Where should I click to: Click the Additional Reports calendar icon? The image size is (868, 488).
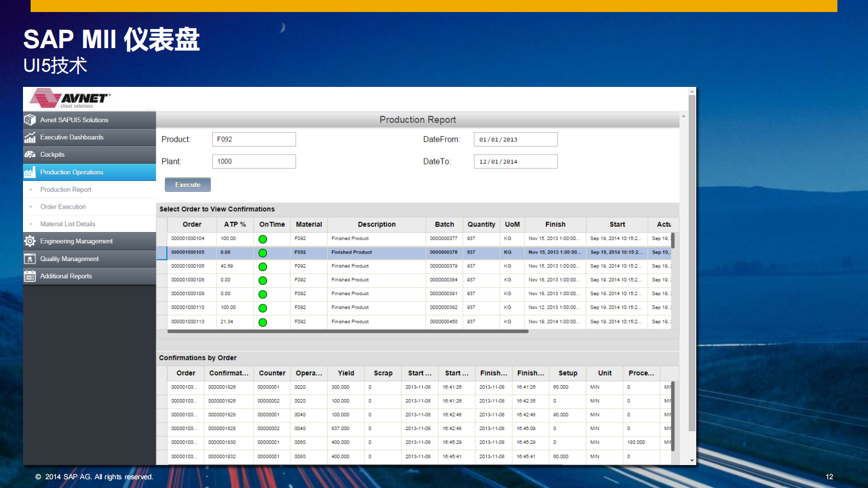(x=30, y=276)
